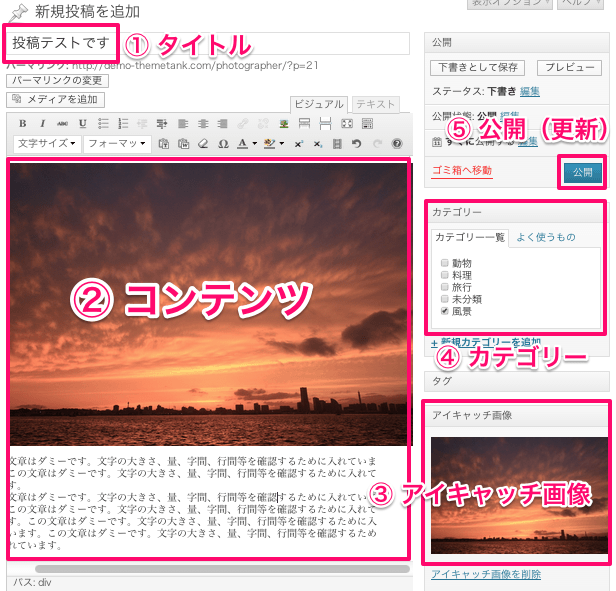The width and height of the screenshot is (616, 591).
Task: Click パーマリンクの変更 button
Action: [57, 81]
